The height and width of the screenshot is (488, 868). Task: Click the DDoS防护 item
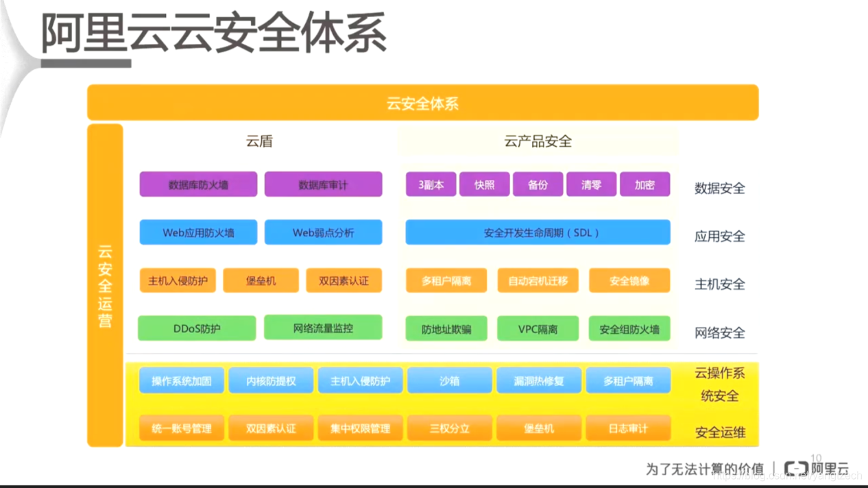[x=197, y=328]
